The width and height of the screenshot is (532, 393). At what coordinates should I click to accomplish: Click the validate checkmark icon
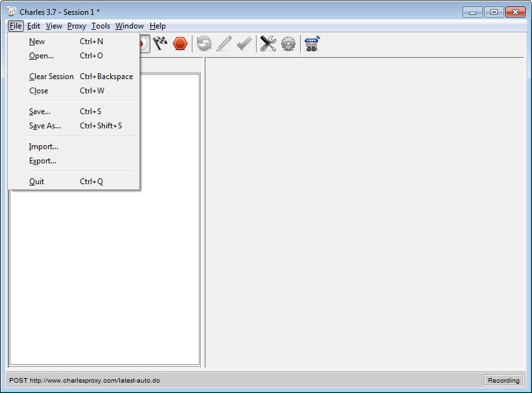[244, 43]
